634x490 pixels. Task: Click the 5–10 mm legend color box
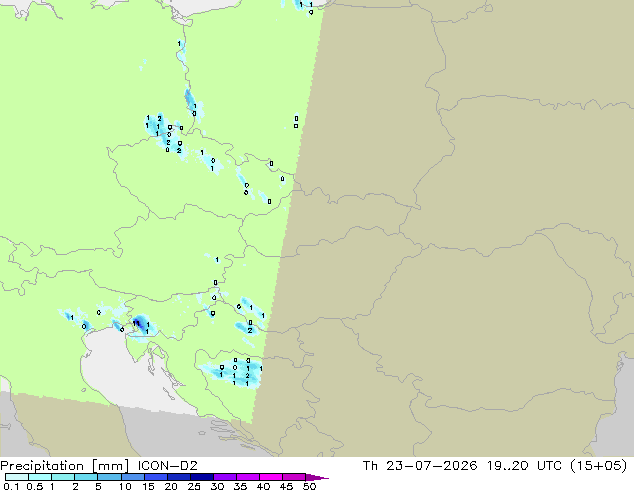point(109,477)
